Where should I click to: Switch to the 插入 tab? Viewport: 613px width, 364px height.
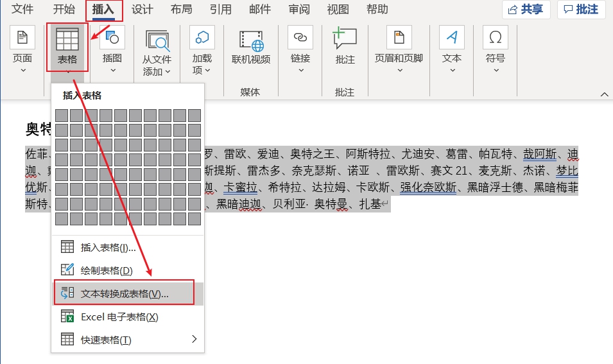[x=103, y=9]
